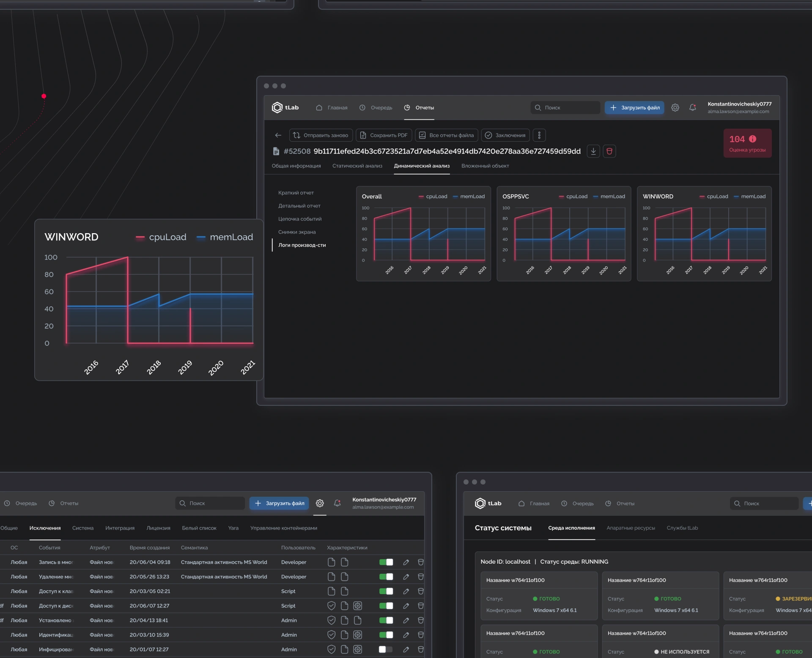Click Сохранить PDF button
This screenshot has width=812, height=658.
[384, 135]
